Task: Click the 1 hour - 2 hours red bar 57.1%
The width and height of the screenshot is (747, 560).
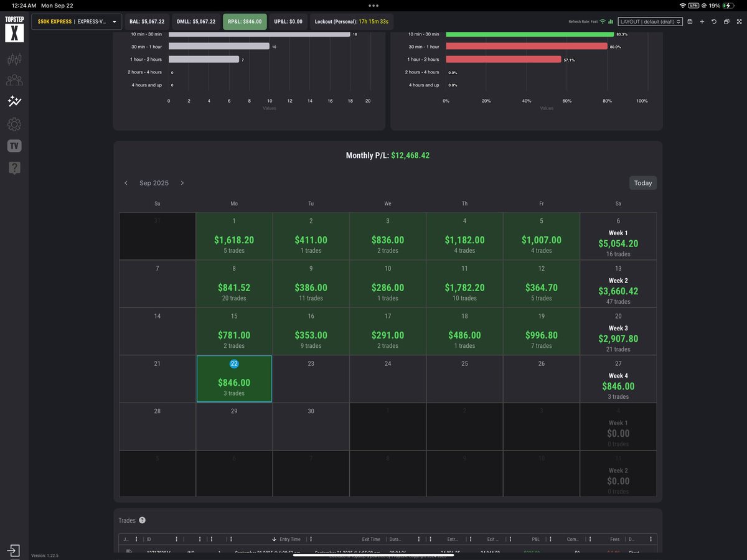Action: [x=504, y=60]
